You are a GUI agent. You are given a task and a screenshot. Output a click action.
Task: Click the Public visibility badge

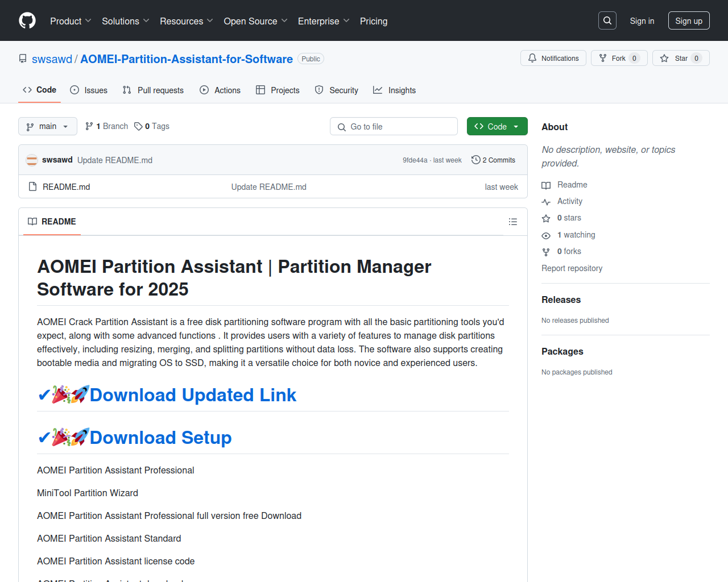point(311,59)
